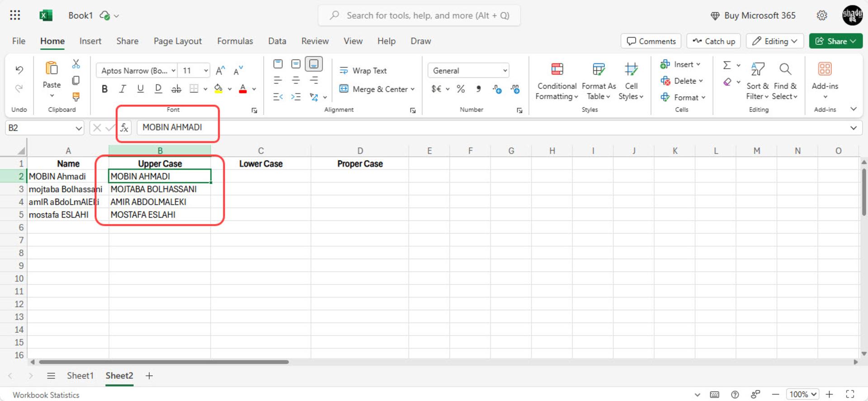Click the Format Painter icon
Screen dimensions: 868x401
tap(76, 97)
